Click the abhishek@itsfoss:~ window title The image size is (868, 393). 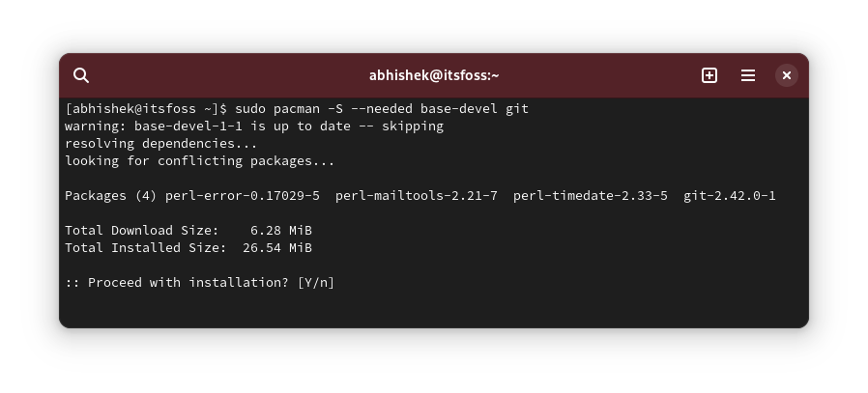tap(434, 75)
